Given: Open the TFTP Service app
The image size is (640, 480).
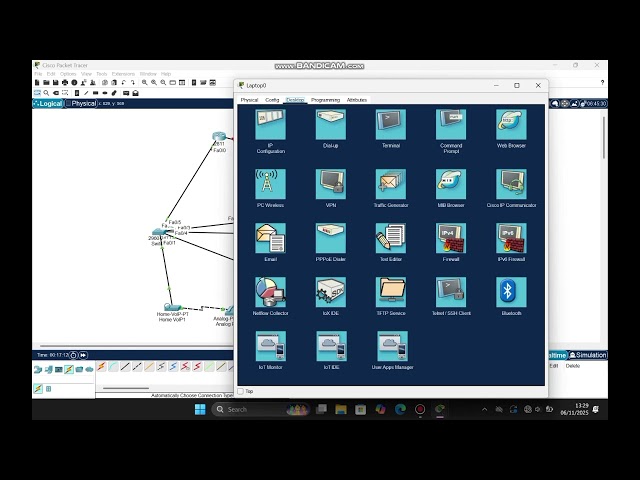Looking at the screenshot, I should point(391,292).
